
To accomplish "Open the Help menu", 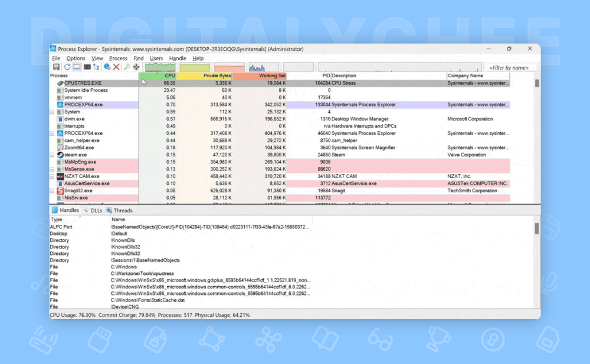I will click(x=198, y=58).
